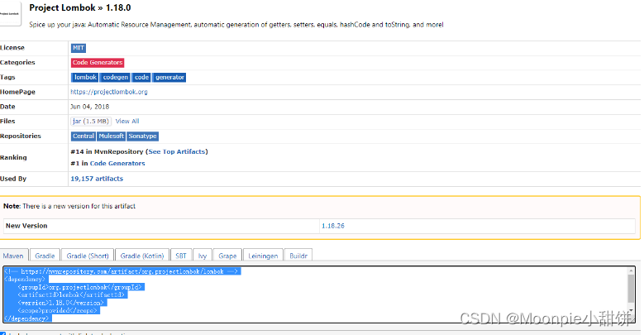The image size is (644, 335).
Task: Download the jar (1.5 MB) file
Action: pos(91,122)
